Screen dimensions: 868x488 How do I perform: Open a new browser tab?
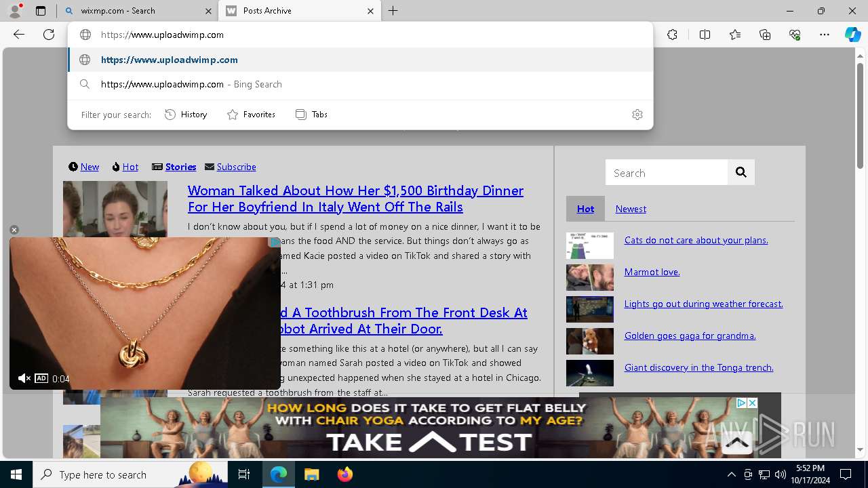coord(393,11)
